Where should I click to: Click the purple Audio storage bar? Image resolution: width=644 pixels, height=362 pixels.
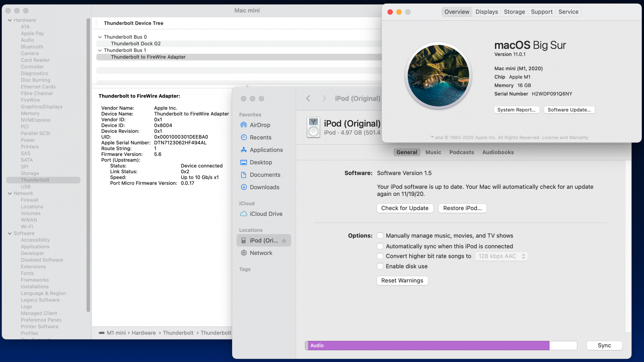428,346
